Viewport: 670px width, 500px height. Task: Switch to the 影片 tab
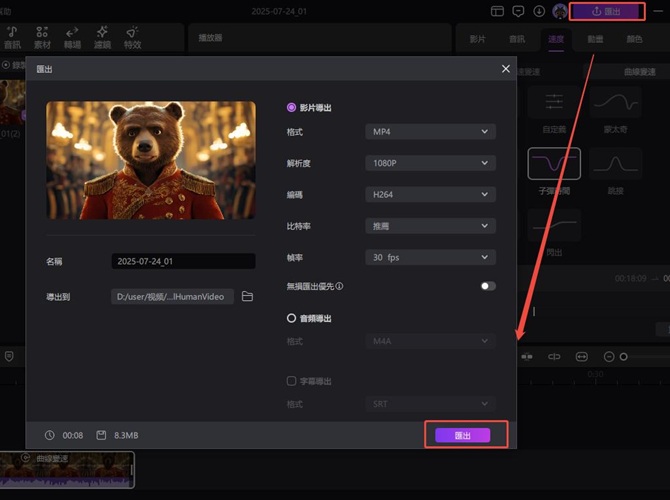[x=477, y=39]
